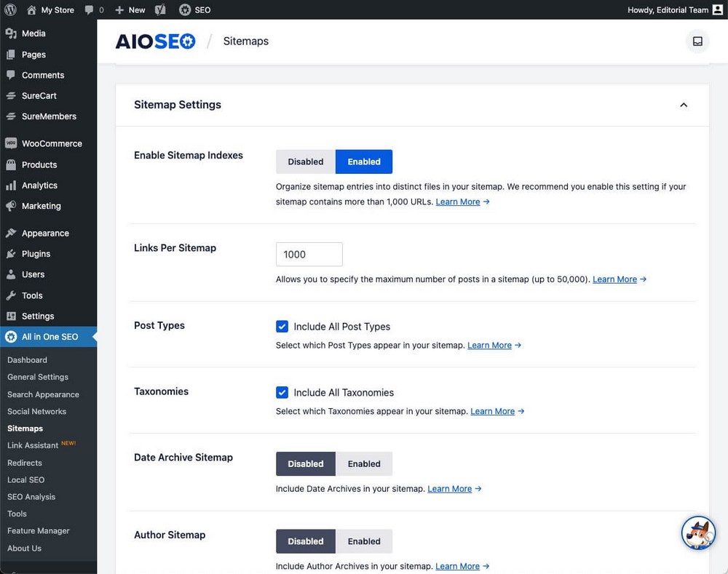Click the Media sidebar icon
Image resolution: width=728 pixels, height=574 pixels.
pyautogui.click(x=11, y=33)
